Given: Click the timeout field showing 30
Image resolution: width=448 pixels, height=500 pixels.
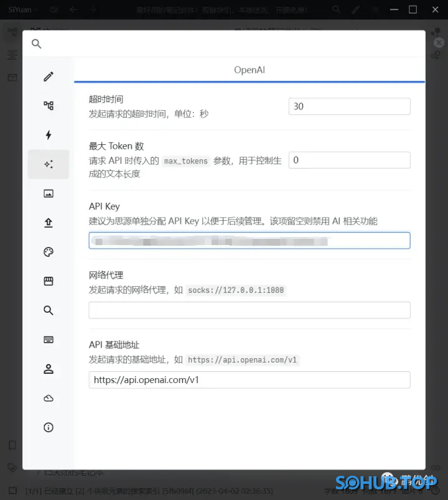Looking at the screenshot, I should coord(350,106).
